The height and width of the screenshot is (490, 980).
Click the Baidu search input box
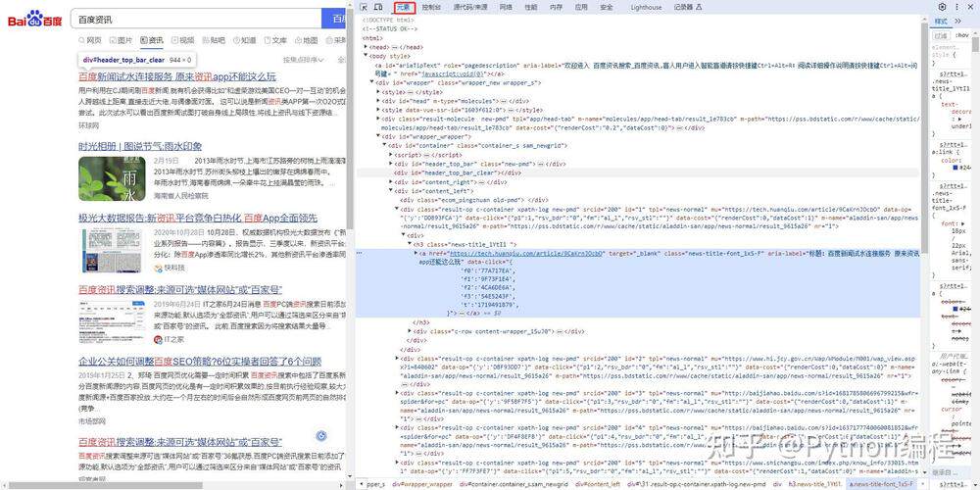click(x=196, y=20)
